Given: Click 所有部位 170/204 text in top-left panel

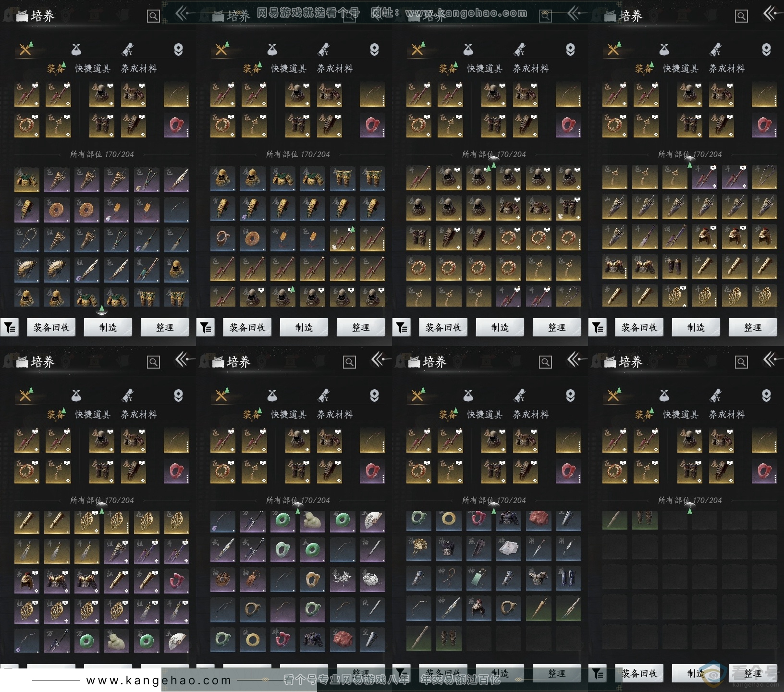Looking at the screenshot, I should [x=102, y=154].
